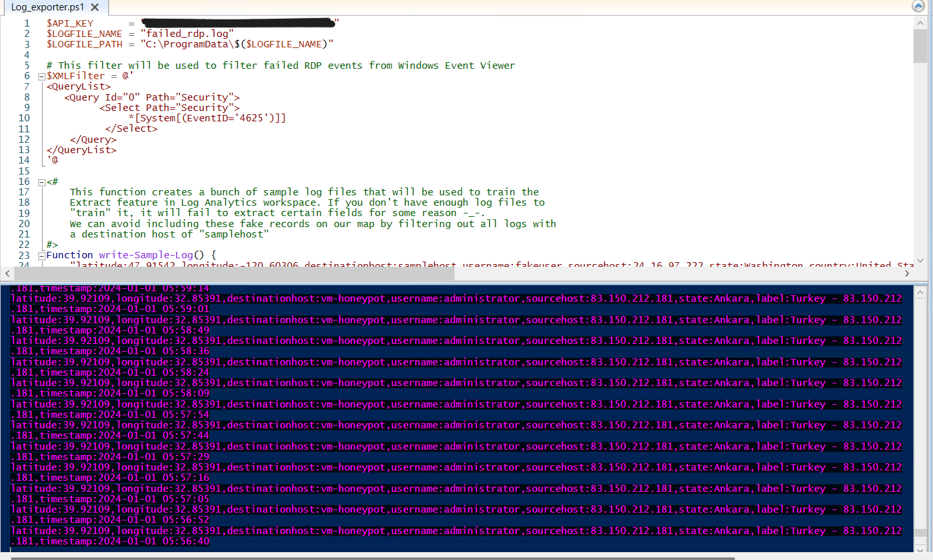Image resolution: width=933 pixels, height=560 pixels.
Task: Click line number 23 in the gutter
Action: [x=24, y=254]
